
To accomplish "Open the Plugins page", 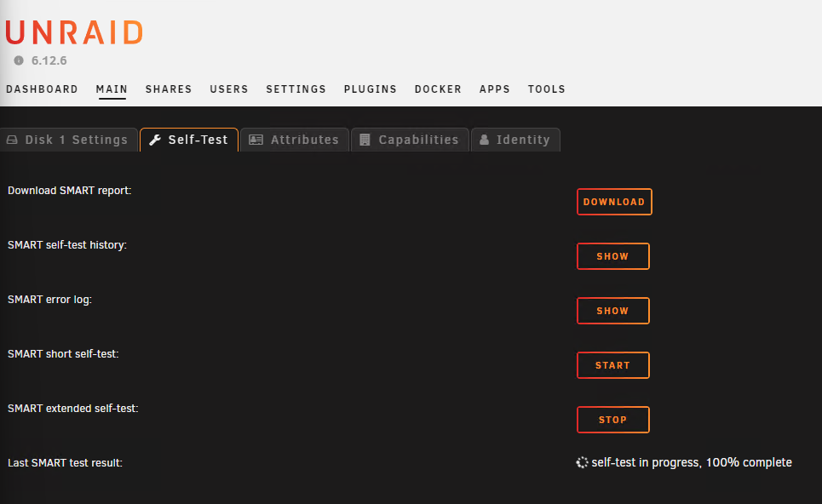I will point(371,89).
